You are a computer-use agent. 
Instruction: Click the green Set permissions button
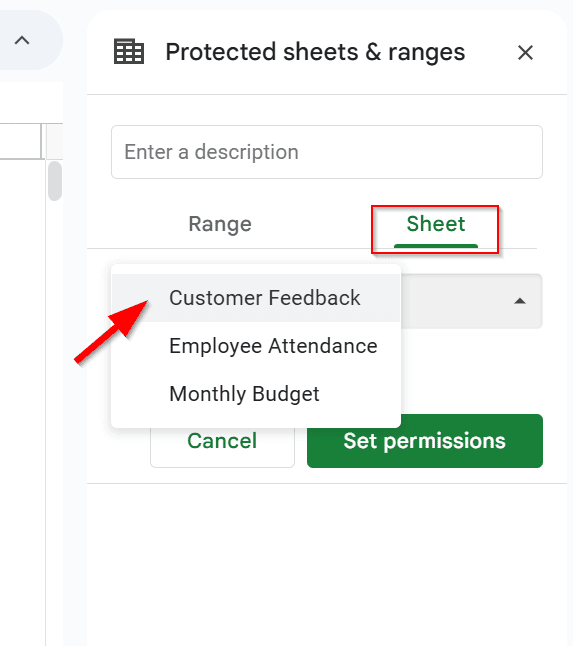(425, 441)
